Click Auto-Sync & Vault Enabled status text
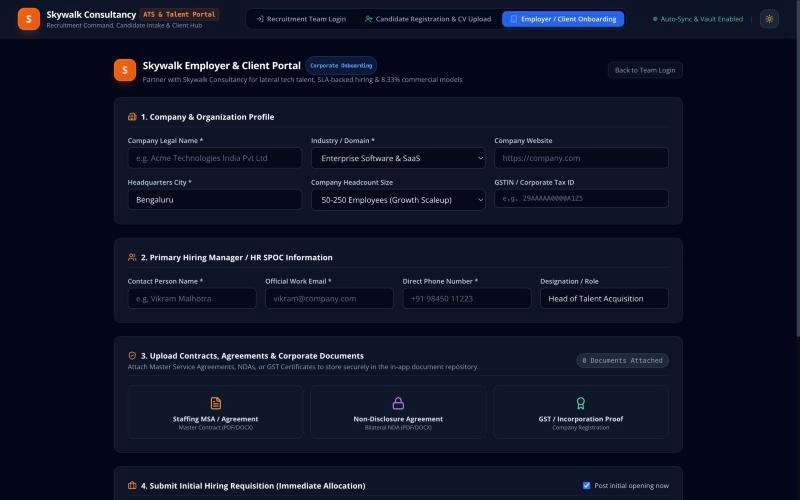Viewport: 800px width, 500px height. click(x=702, y=19)
